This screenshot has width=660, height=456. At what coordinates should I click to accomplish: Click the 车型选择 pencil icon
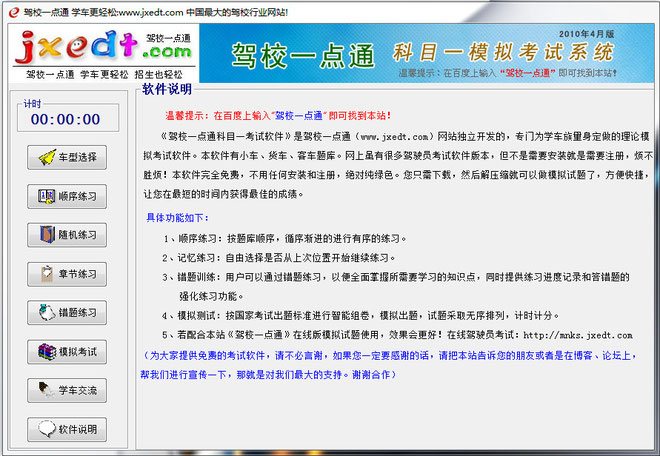pyautogui.click(x=47, y=157)
